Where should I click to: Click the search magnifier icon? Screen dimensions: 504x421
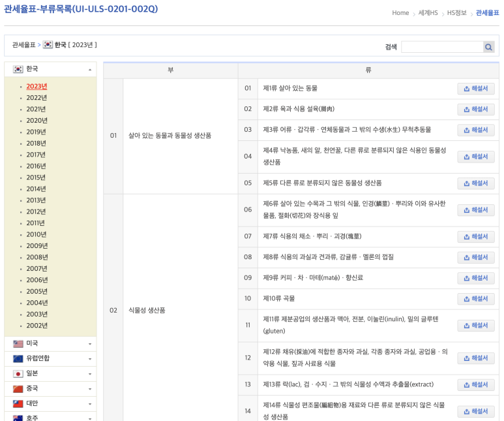pos(488,47)
